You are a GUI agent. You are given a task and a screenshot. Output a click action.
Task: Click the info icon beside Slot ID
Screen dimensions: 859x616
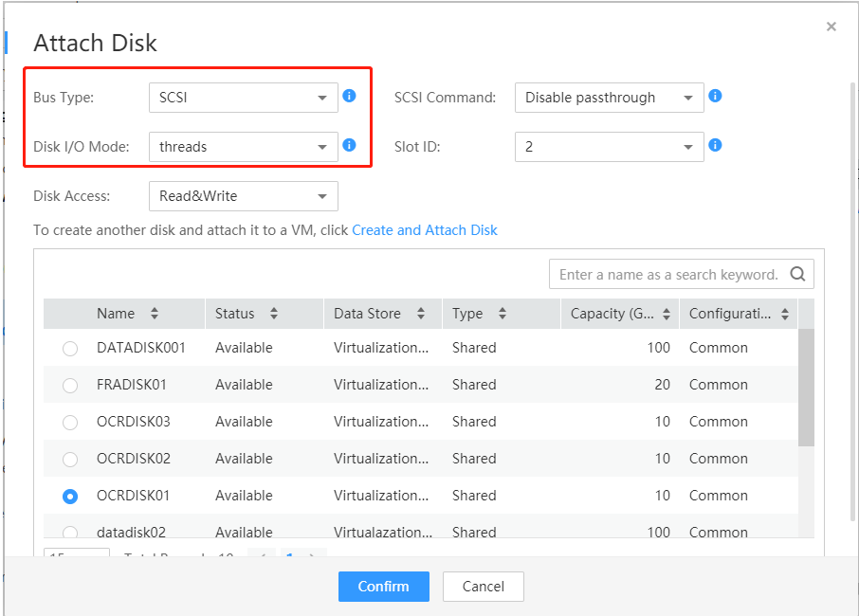(716, 145)
